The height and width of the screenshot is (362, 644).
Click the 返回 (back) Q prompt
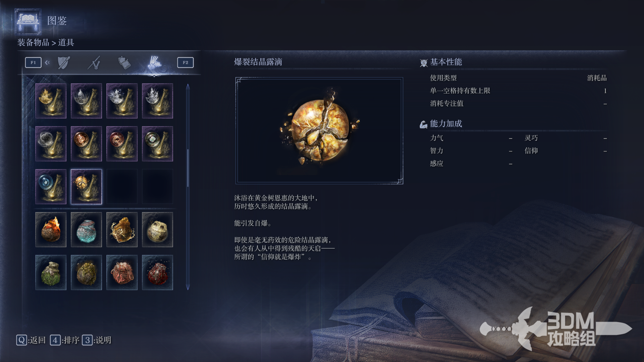pos(31,340)
